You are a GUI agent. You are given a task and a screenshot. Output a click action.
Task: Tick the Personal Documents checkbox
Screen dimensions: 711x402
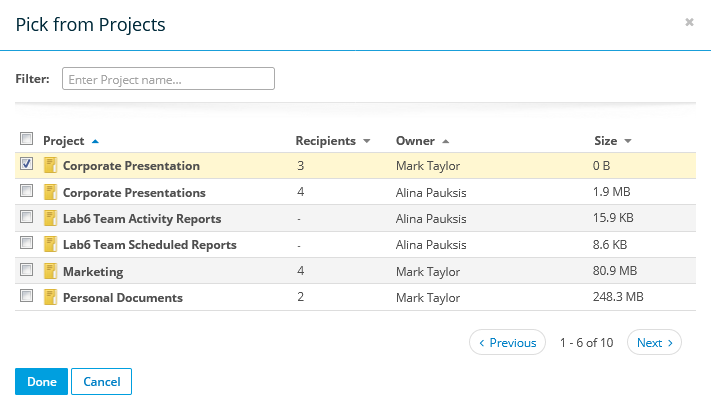coord(27,296)
